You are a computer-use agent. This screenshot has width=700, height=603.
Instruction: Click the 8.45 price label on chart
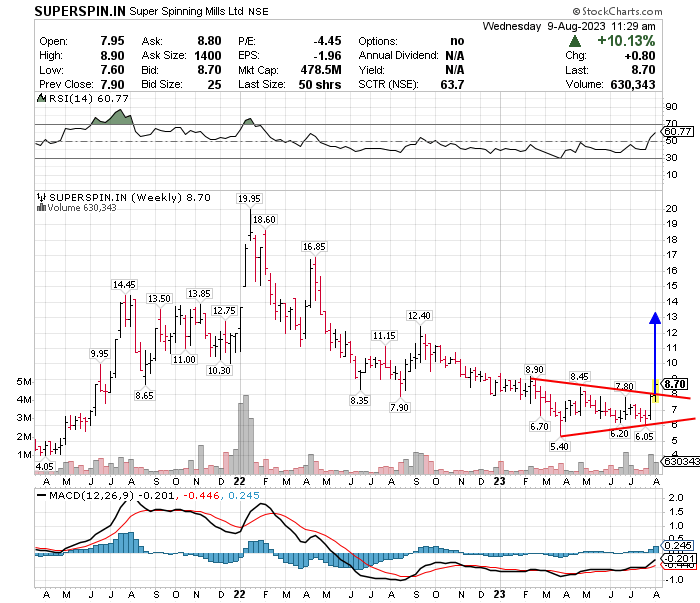click(x=579, y=377)
